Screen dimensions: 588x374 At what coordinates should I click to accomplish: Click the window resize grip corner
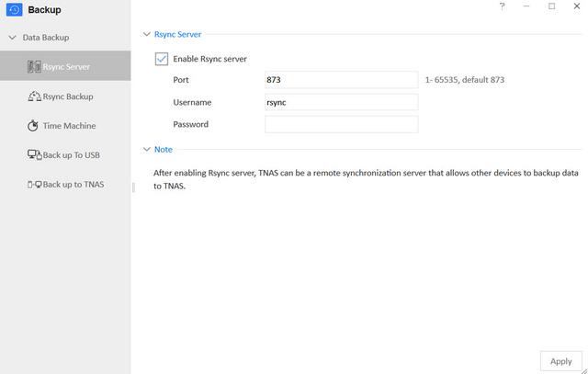[x=584, y=370]
